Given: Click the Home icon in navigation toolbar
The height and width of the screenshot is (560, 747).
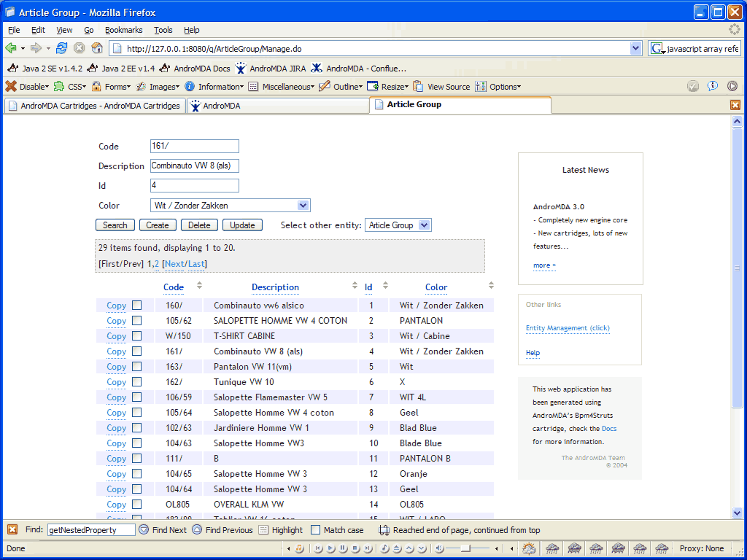Looking at the screenshot, I should point(97,48).
